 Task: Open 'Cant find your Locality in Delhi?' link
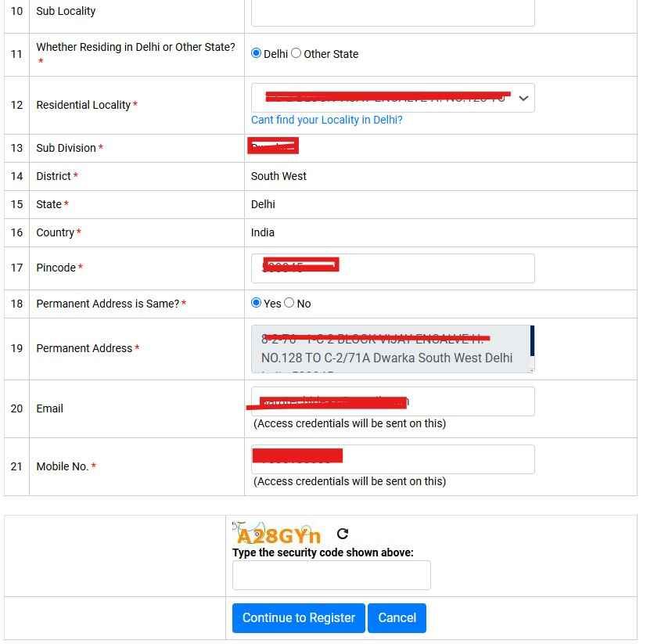pos(326,120)
